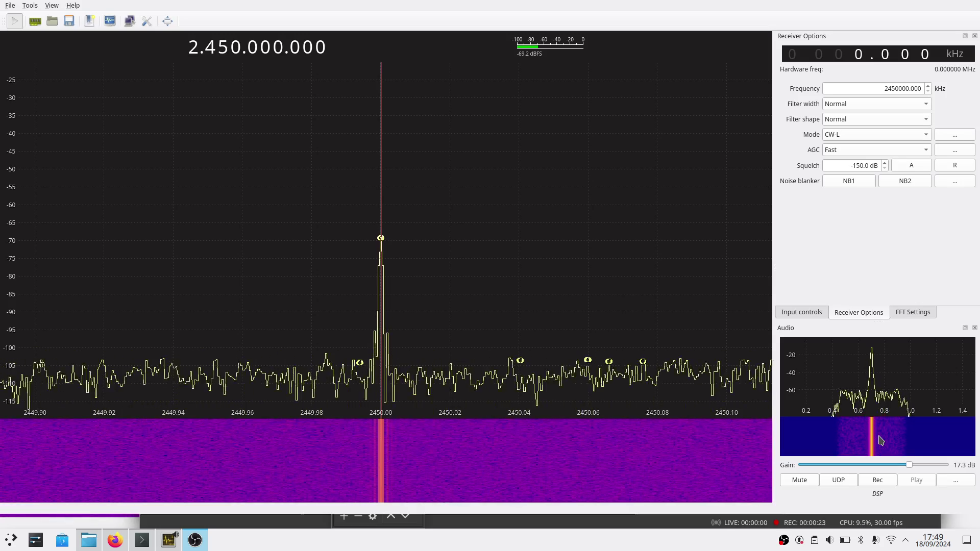Open the volume tray icon

point(829,540)
